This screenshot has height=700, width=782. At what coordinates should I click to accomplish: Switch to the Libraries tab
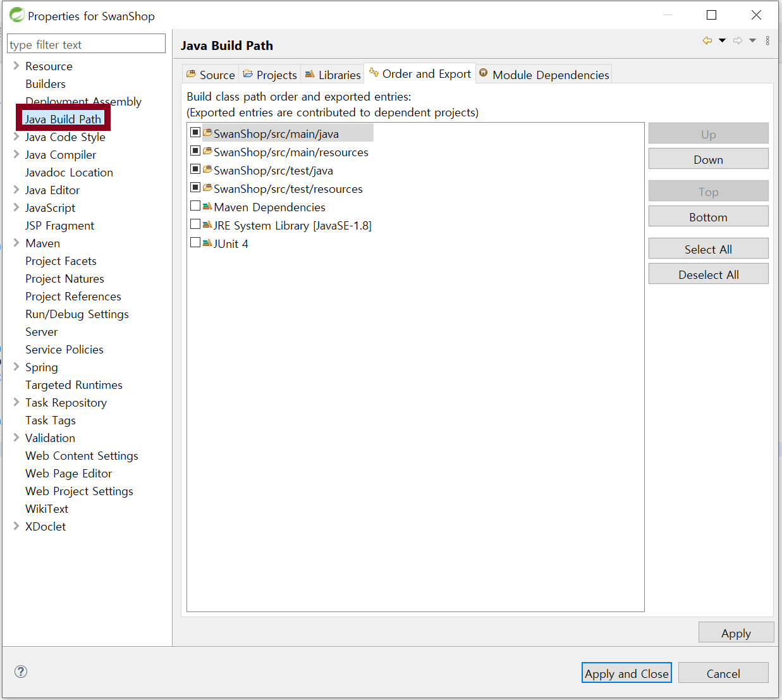pyautogui.click(x=333, y=75)
